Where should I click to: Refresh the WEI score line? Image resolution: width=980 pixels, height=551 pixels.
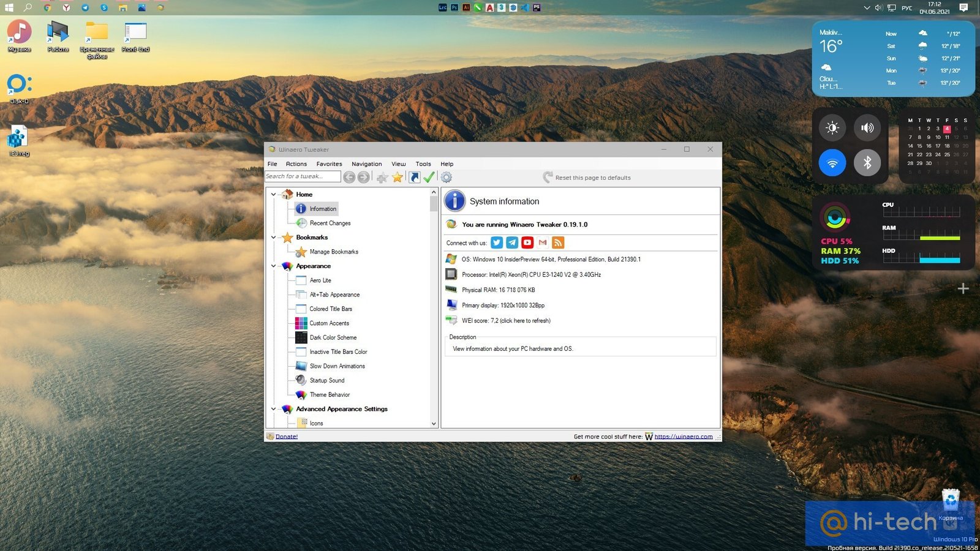[x=506, y=321]
